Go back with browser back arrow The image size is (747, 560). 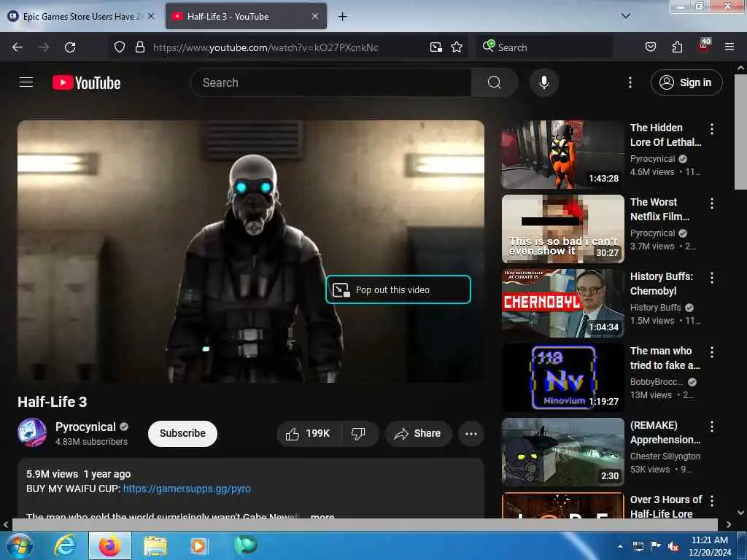(x=18, y=47)
